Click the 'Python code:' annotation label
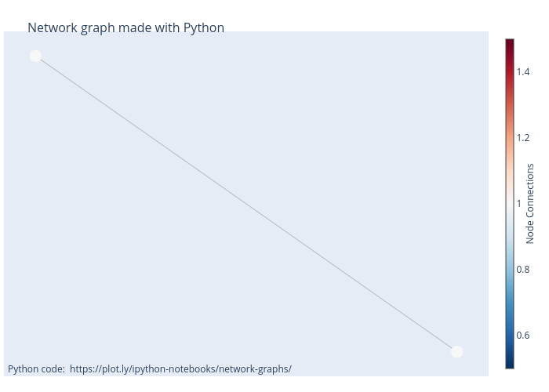The height and width of the screenshot is (392, 549). pyautogui.click(x=36, y=368)
